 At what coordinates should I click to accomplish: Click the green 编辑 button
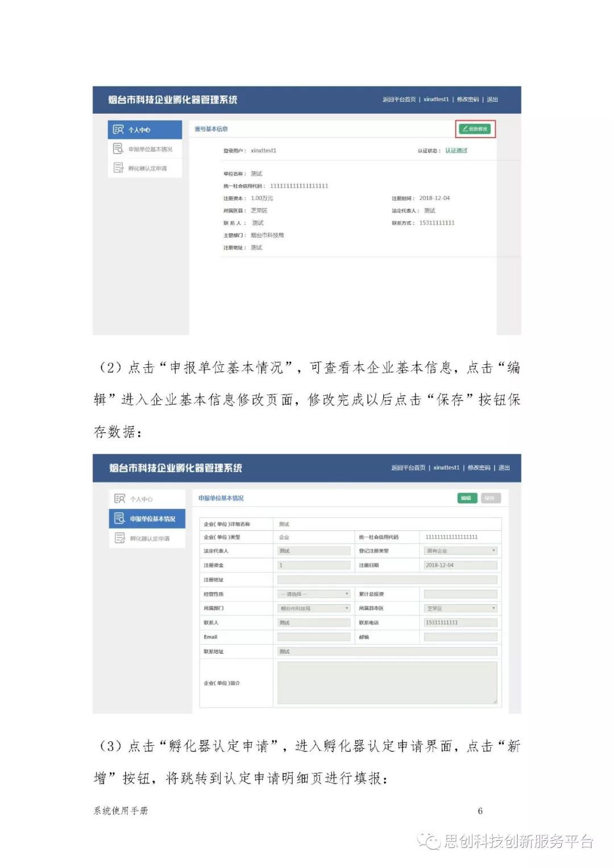coord(467,498)
